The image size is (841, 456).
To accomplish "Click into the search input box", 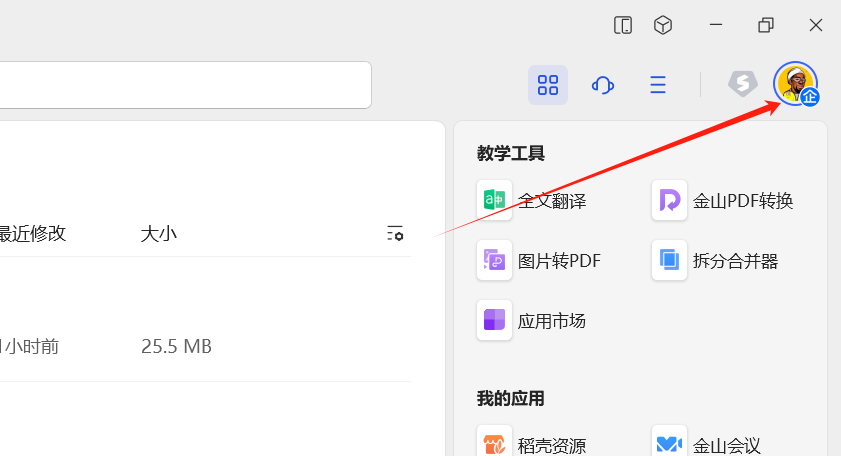I will point(180,85).
